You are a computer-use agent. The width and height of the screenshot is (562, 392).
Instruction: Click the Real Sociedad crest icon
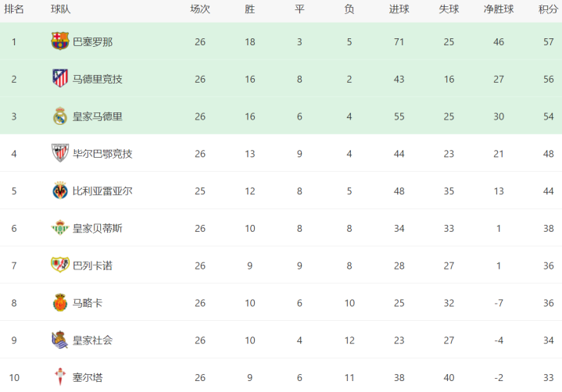pyautogui.click(x=60, y=340)
